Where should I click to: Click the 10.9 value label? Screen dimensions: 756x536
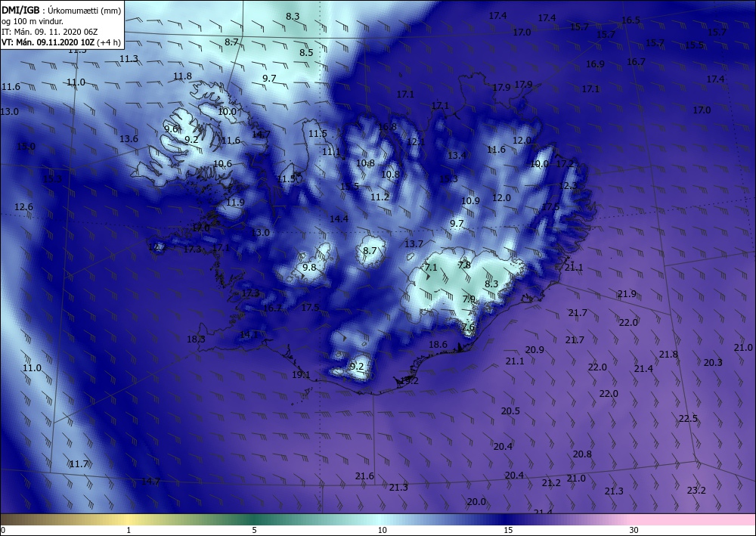[x=470, y=200]
